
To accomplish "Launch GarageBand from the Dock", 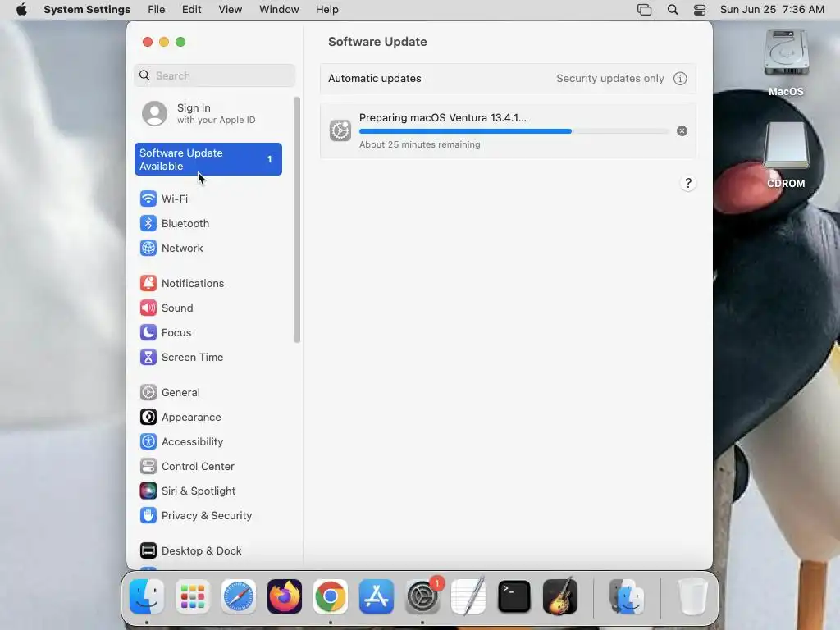I will (560, 596).
